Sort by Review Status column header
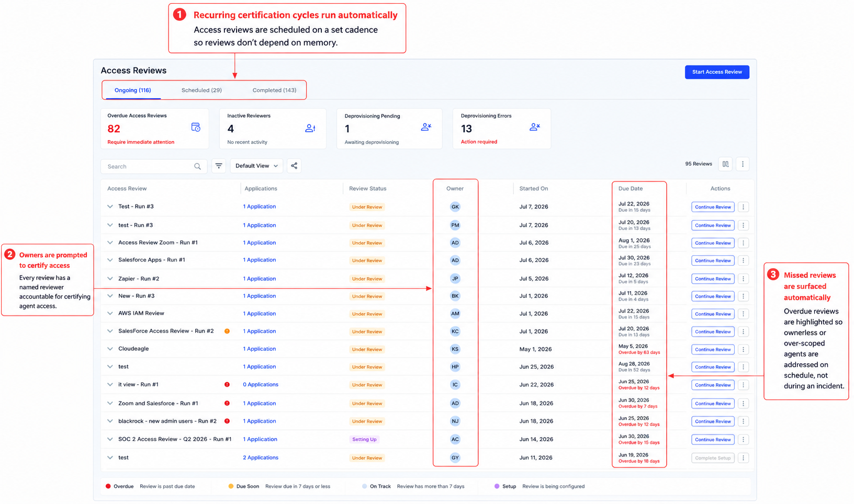854x504 pixels. (368, 189)
